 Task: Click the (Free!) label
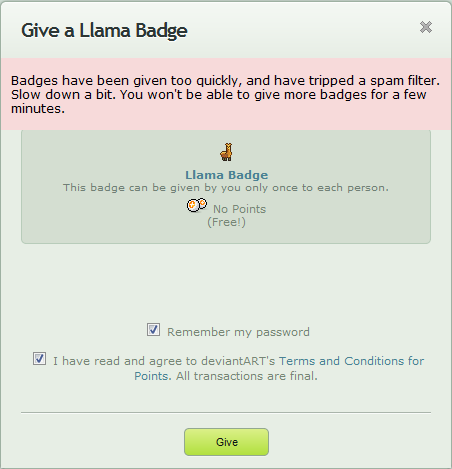point(226,222)
